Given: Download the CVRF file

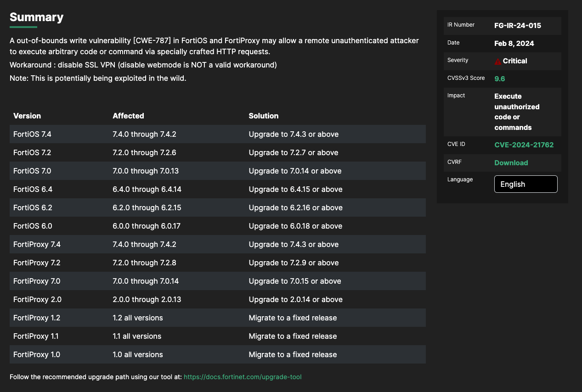Looking at the screenshot, I should coord(511,162).
